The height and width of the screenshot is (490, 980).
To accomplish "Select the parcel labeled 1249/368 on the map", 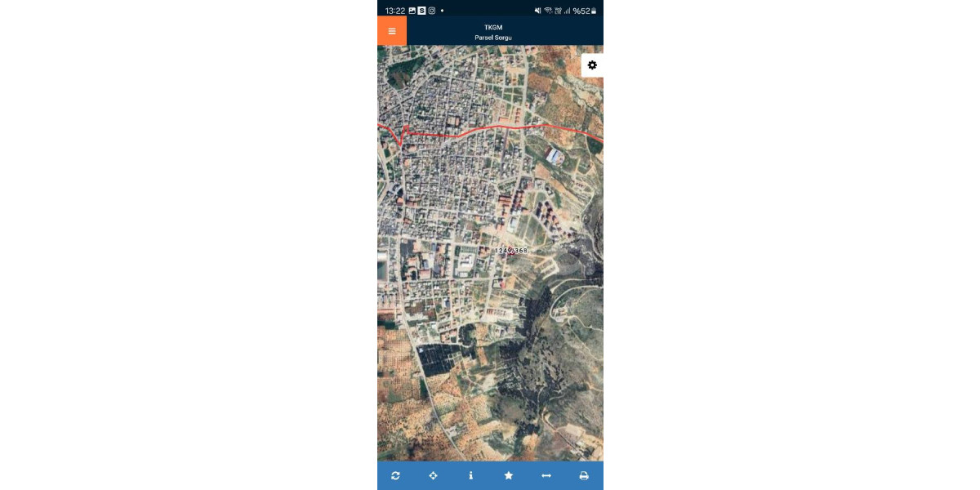I will (511, 251).
